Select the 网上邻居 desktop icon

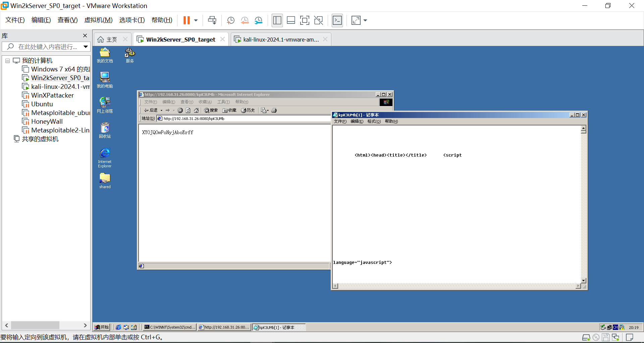[105, 105]
